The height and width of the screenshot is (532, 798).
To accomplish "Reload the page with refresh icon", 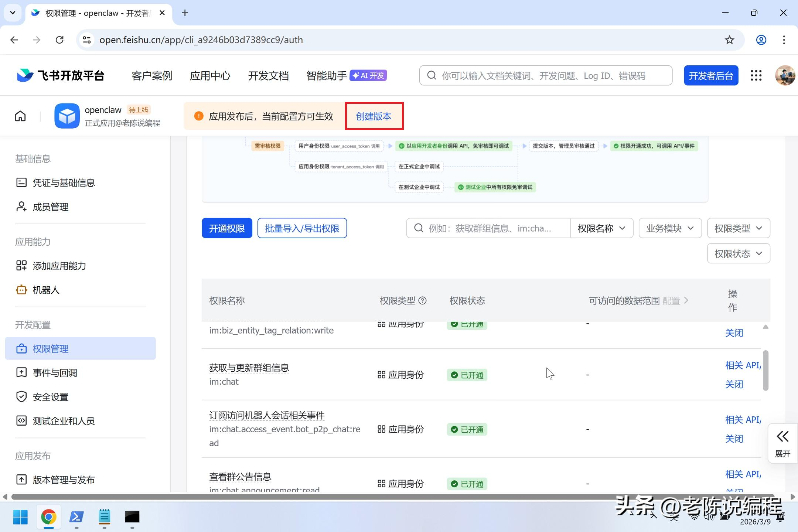I will [x=59, y=40].
